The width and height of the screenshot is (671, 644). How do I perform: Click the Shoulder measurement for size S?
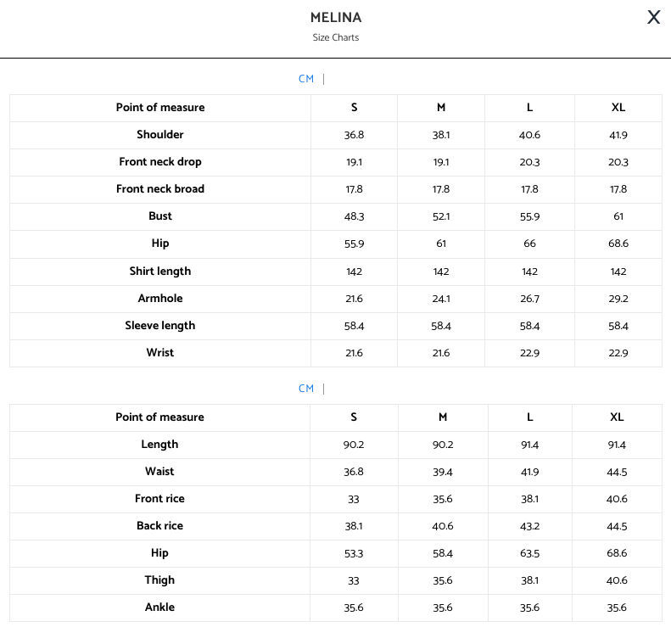[x=354, y=136]
